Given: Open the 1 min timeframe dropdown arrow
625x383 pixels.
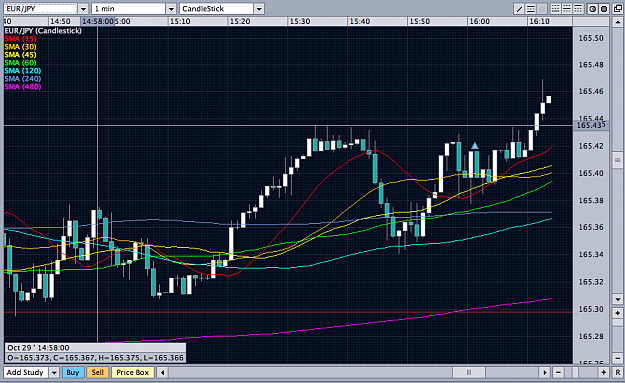Looking at the screenshot, I should point(171,9).
